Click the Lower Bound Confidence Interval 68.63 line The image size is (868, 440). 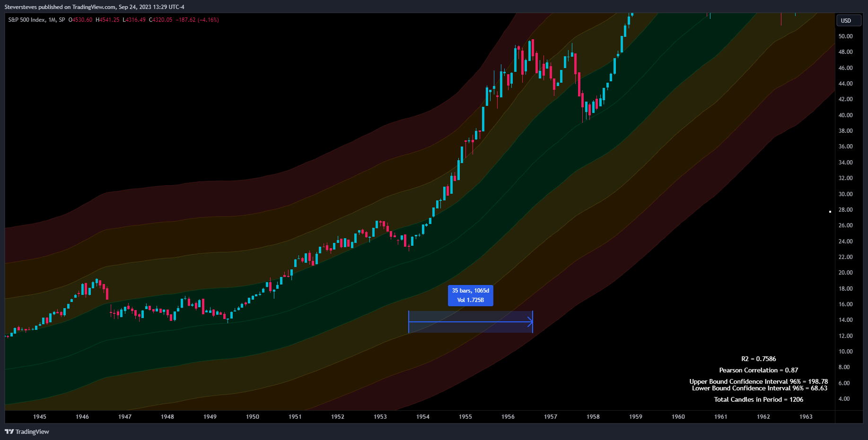pyautogui.click(x=759, y=388)
